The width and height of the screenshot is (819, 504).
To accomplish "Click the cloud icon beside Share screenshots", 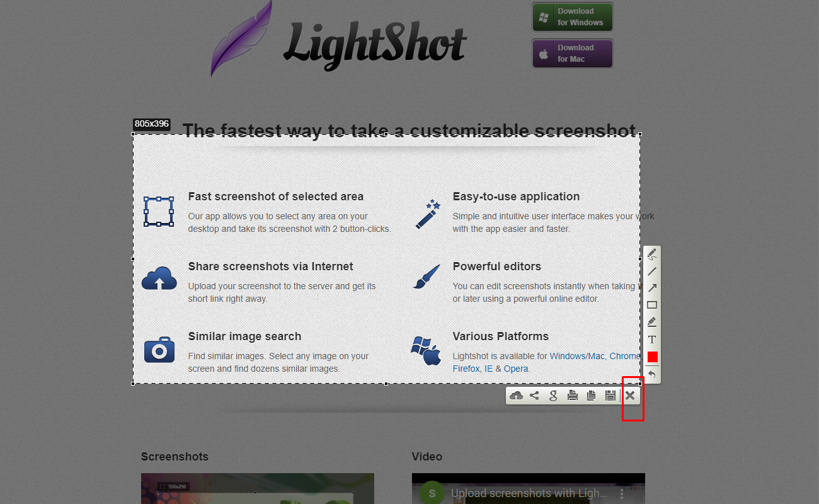I will (159, 278).
